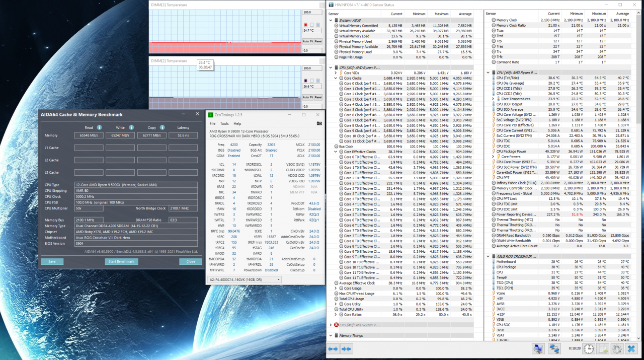The height and width of the screenshot is (360, 644).
Task: Expand the Core Powers sensor group
Action: [x=493, y=157]
